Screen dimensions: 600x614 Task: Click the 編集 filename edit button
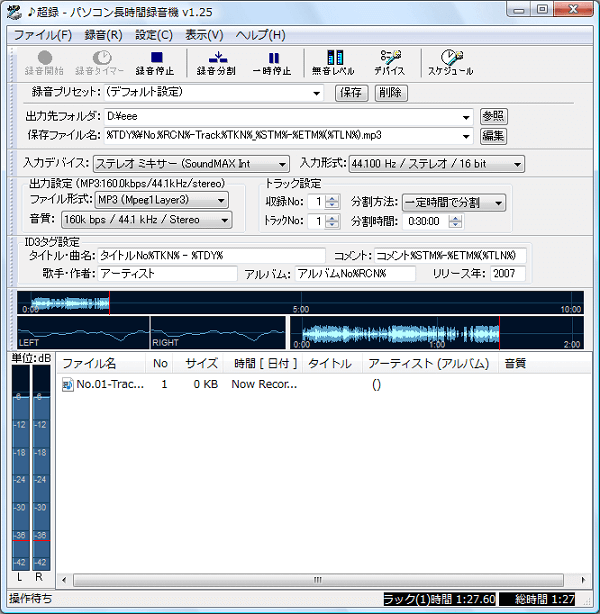(493, 136)
